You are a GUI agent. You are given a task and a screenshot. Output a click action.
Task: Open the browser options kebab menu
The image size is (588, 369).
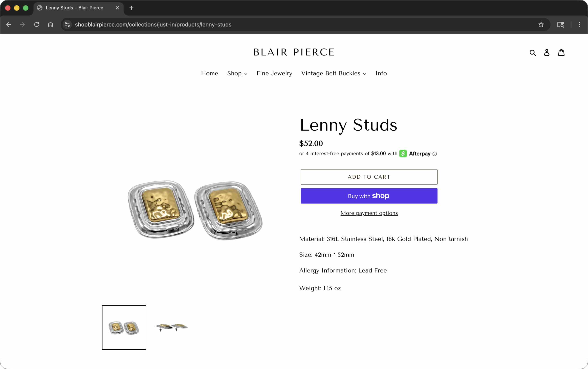pyautogui.click(x=580, y=24)
